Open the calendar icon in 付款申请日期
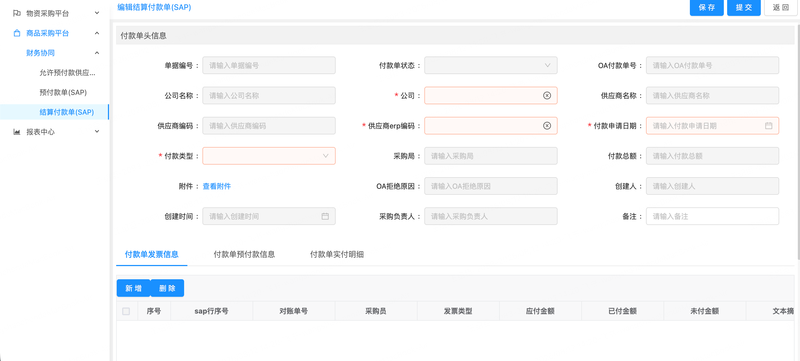800x361 pixels. pyautogui.click(x=768, y=125)
